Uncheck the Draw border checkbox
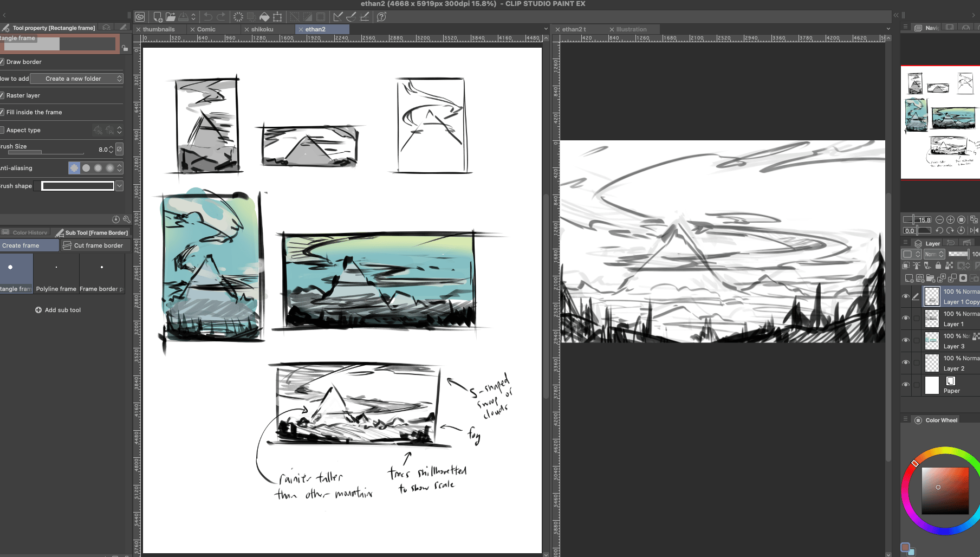 click(x=2, y=62)
